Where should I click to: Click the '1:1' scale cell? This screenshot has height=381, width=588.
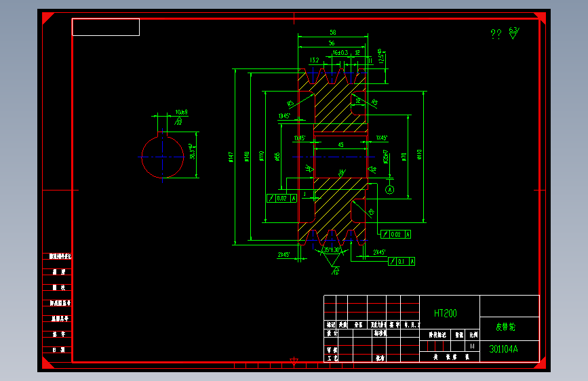click(x=472, y=346)
